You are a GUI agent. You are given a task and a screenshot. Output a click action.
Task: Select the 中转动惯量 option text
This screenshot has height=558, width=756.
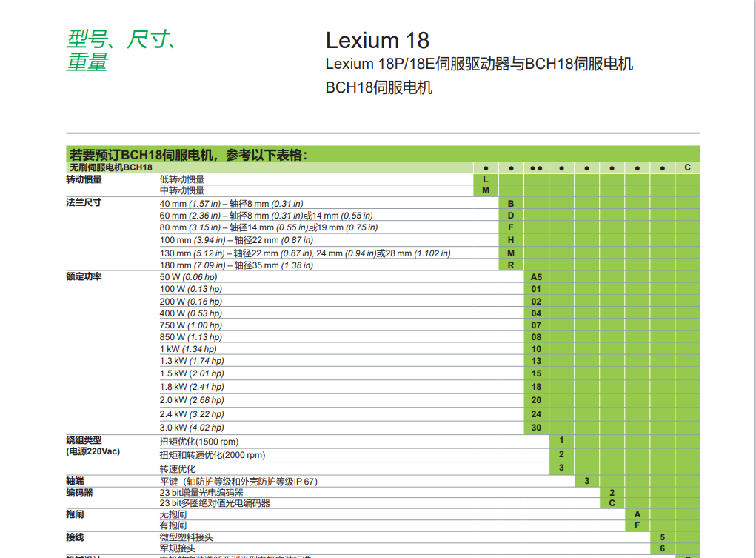click(x=182, y=190)
